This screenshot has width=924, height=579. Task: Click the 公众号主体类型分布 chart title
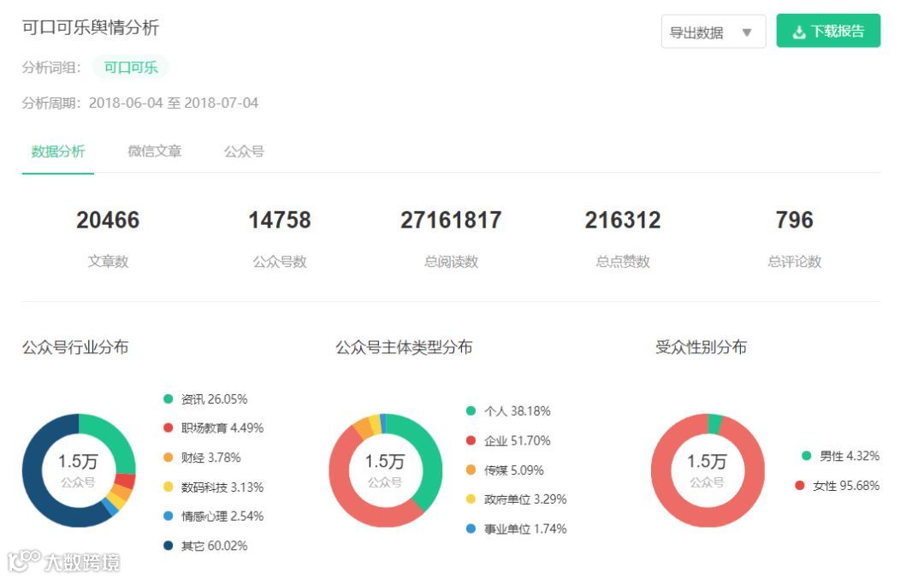(x=404, y=347)
